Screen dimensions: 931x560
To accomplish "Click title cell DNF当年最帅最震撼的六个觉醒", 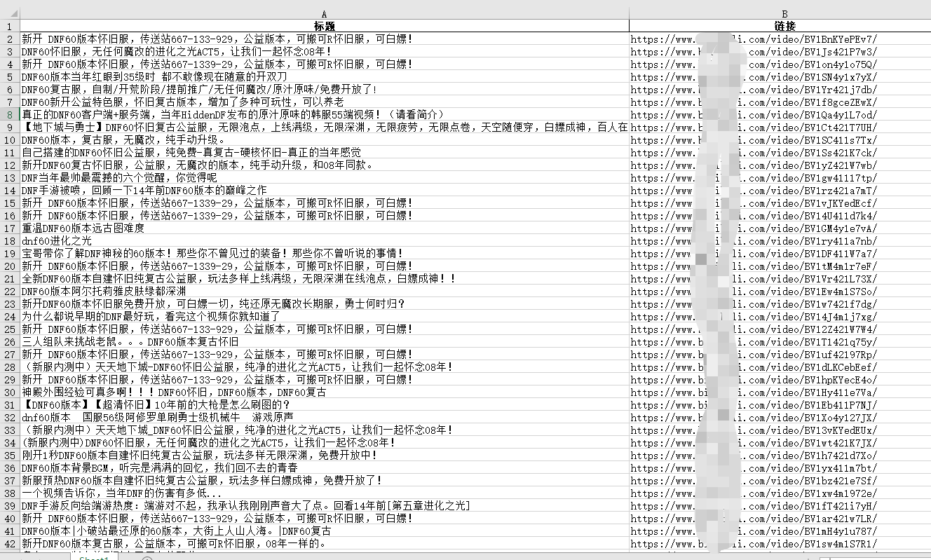I will pos(324,177).
